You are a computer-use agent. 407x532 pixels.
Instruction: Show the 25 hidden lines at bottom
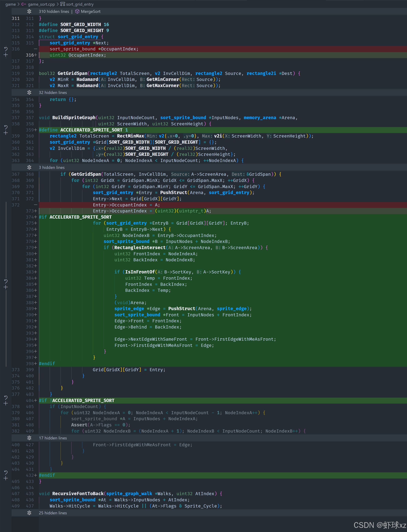click(29, 513)
